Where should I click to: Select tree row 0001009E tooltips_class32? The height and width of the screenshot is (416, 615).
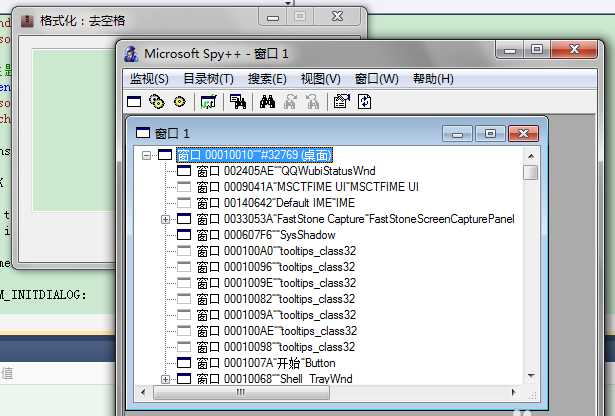pyautogui.click(x=276, y=283)
